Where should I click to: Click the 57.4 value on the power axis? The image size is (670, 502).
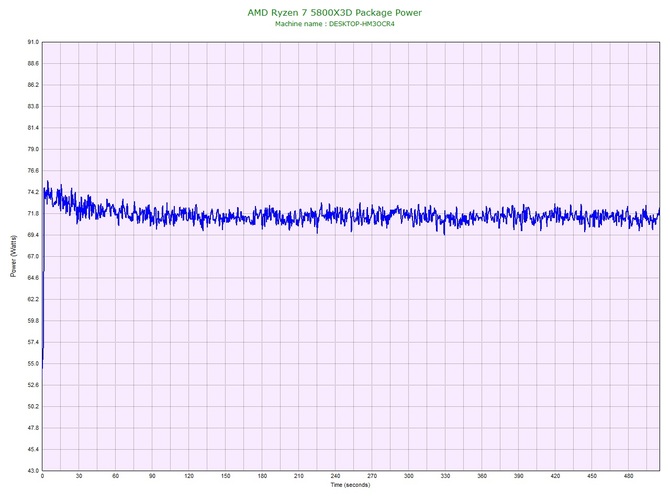pos(33,342)
